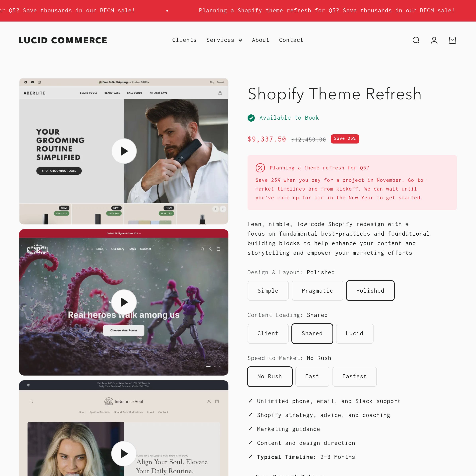This screenshot has height=476, width=476.
Task: Open the Clients menu item
Action: click(x=184, y=40)
